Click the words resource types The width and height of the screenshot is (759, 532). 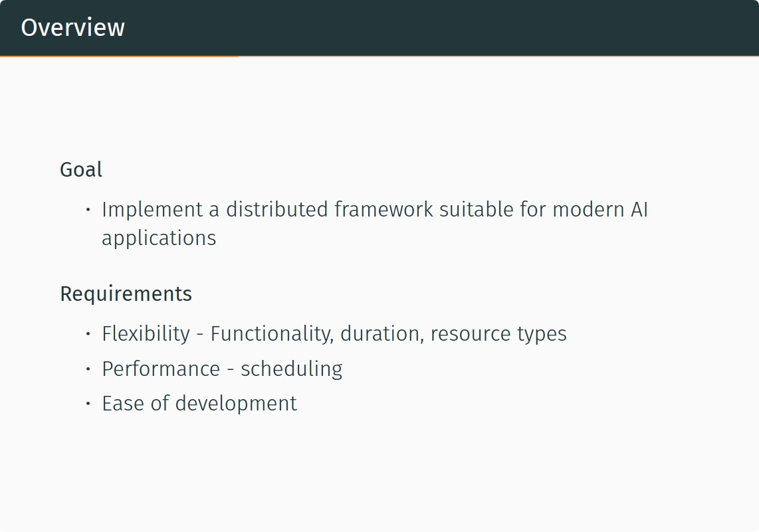(x=498, y=333)
